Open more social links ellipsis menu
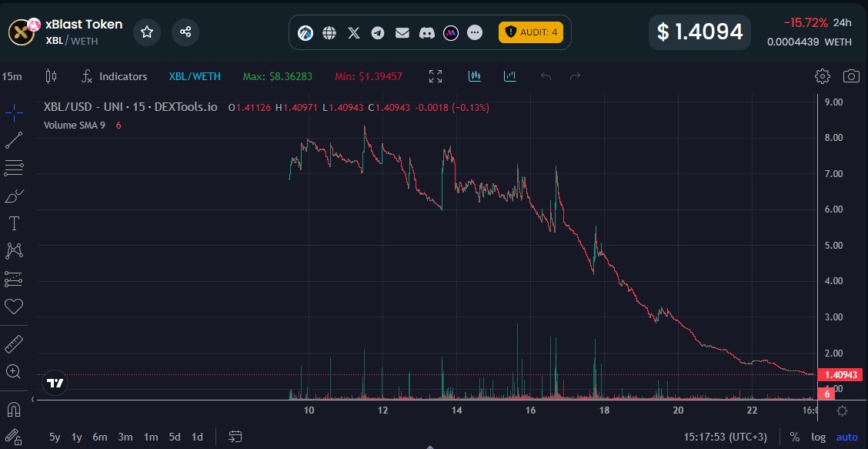 click(475, 32)
